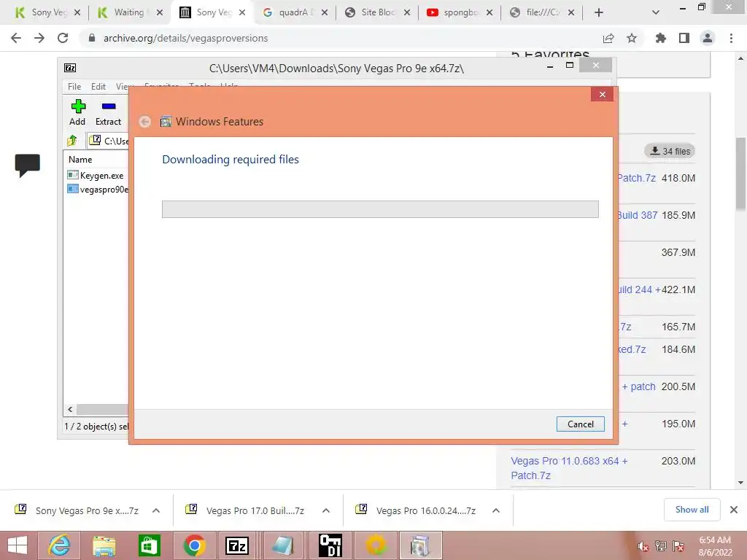The height and width of the screenshot is (560, 747).
Task: Go back in Chrome
Action: 16,38
